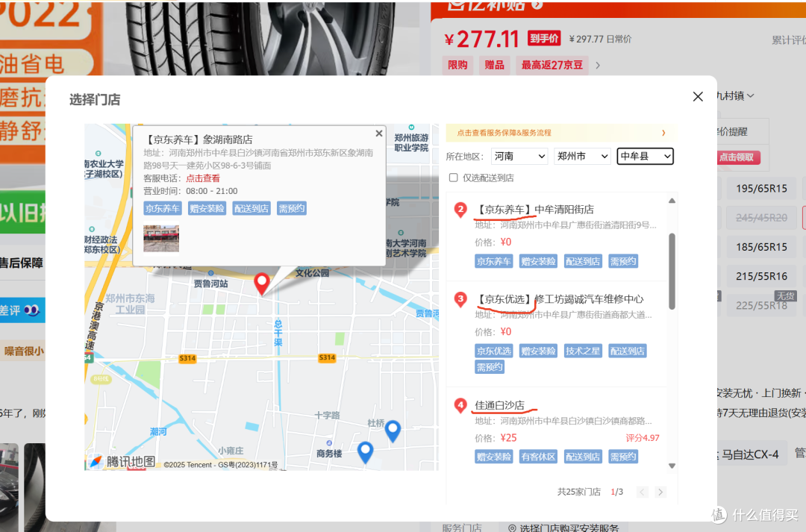Click the 配送到店 tag on 中牟清阳街店
806x532 pixels.
(582, 260)
